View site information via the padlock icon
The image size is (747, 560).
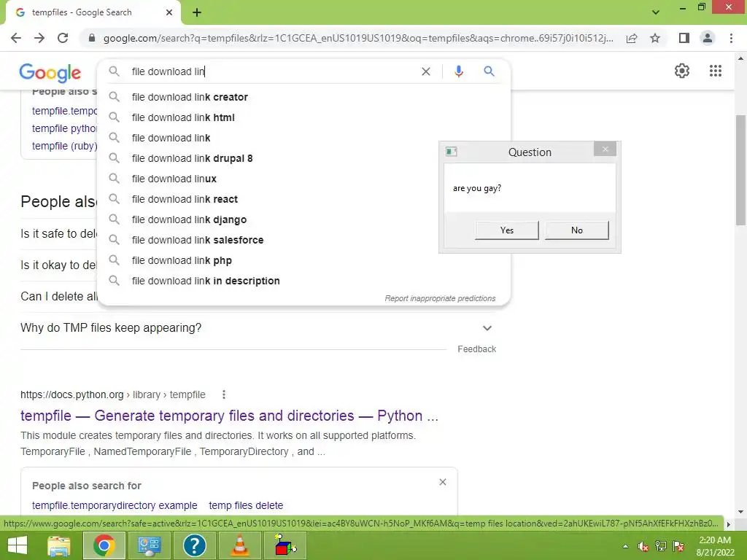[x=92, y=38]
